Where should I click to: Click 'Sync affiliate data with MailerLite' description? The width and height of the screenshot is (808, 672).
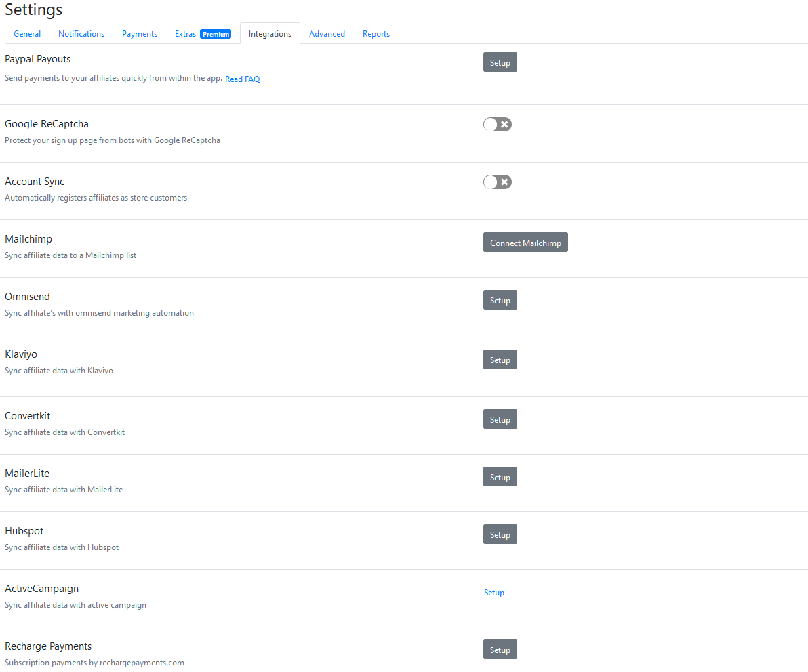pos(64,490)
